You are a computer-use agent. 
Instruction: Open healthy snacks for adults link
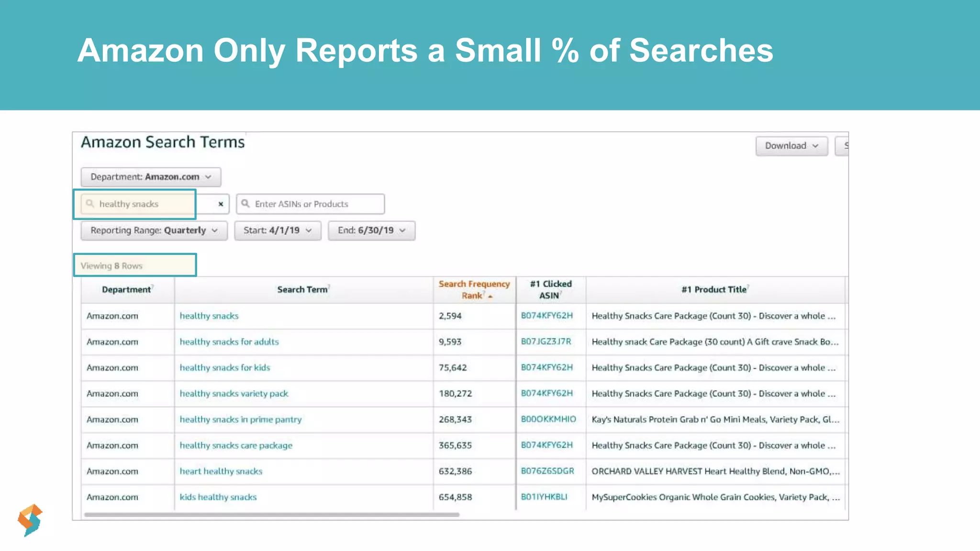point(229,342)
